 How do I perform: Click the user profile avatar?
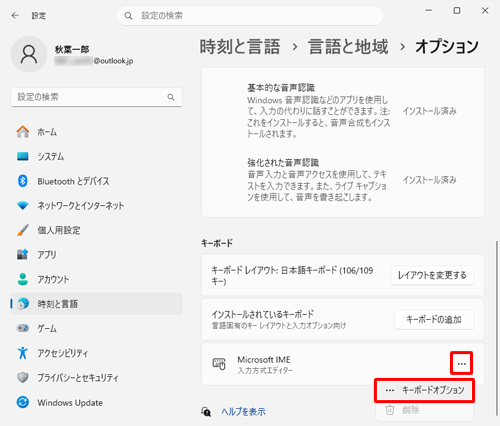29,54
